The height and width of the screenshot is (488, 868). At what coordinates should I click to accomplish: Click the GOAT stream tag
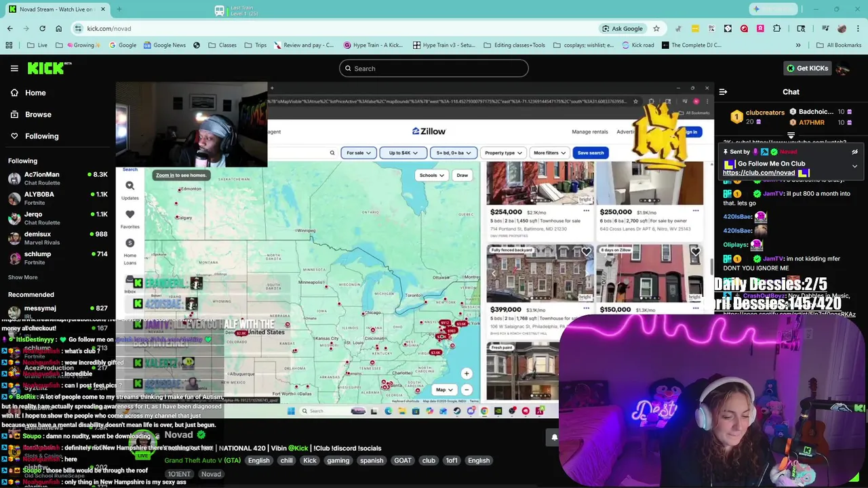403,460
